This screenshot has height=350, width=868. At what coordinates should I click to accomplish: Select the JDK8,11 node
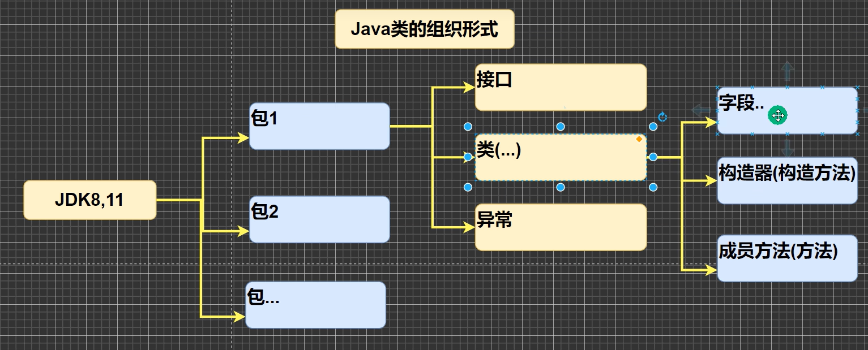click(x=89, y=199)
